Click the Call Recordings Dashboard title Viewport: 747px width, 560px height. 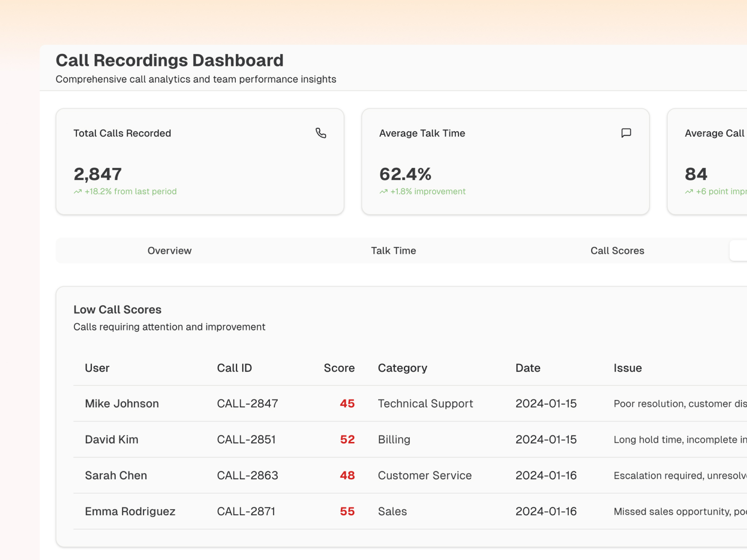coord(169,60)
